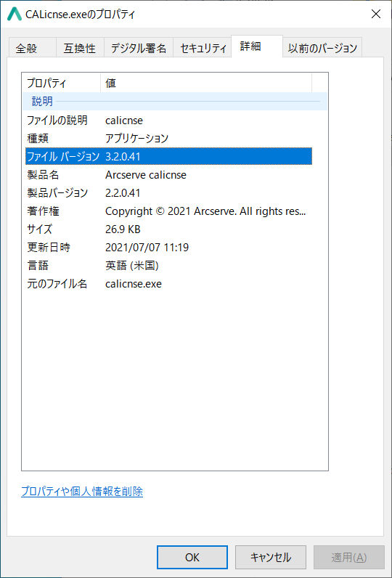Collapse the 説明 group header
This screenshot has height=578, width=392.
(x=175, y=102)
